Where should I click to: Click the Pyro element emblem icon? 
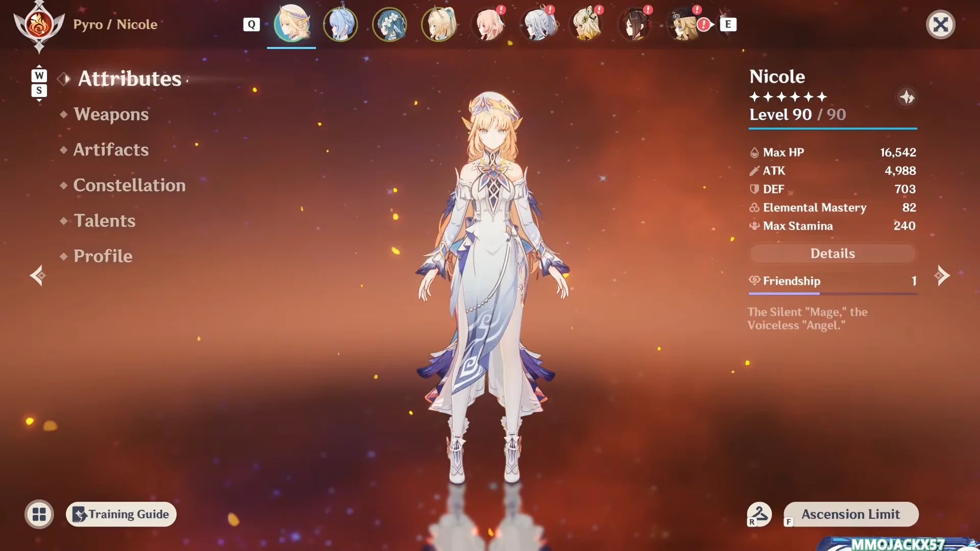click(39, 26)
